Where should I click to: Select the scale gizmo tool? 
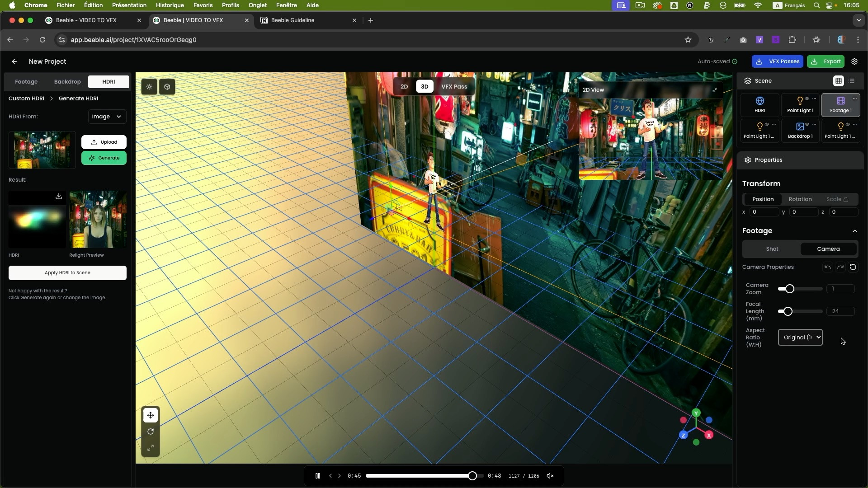click(151, 448)
